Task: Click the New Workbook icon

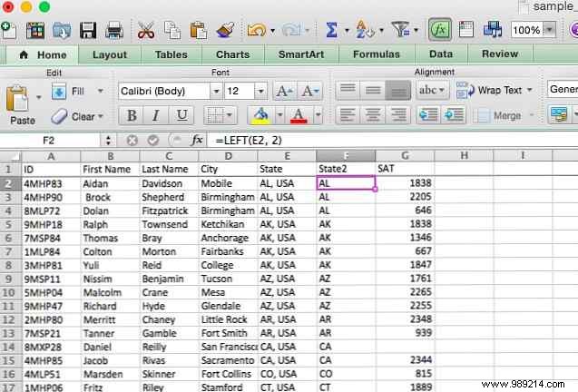Action: [8, 30]
